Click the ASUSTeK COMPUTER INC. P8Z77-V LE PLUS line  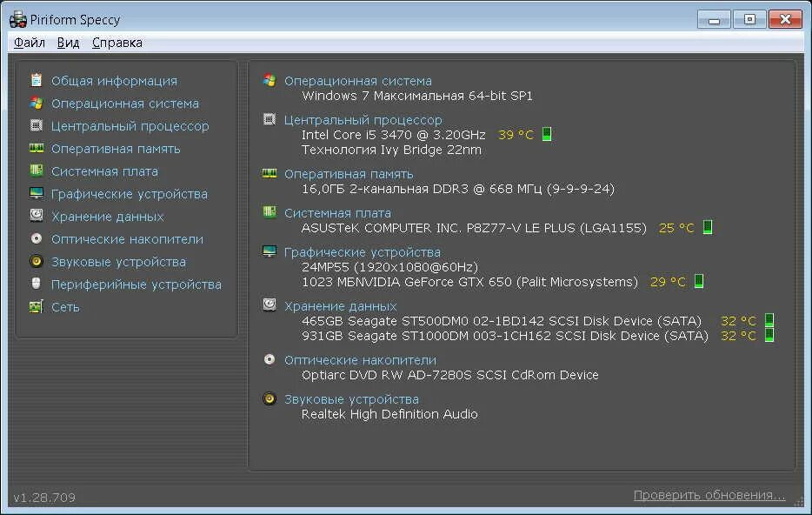[474, 228]
